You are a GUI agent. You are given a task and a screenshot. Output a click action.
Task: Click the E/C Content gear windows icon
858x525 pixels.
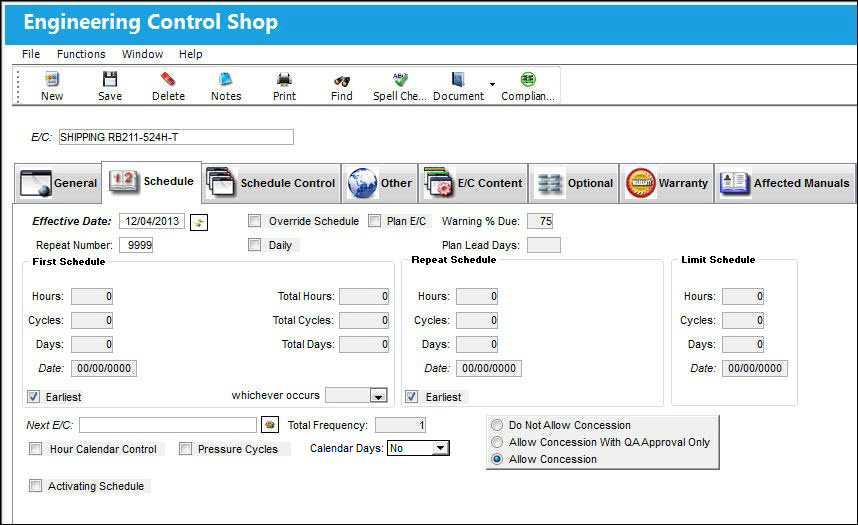point(439,182)
